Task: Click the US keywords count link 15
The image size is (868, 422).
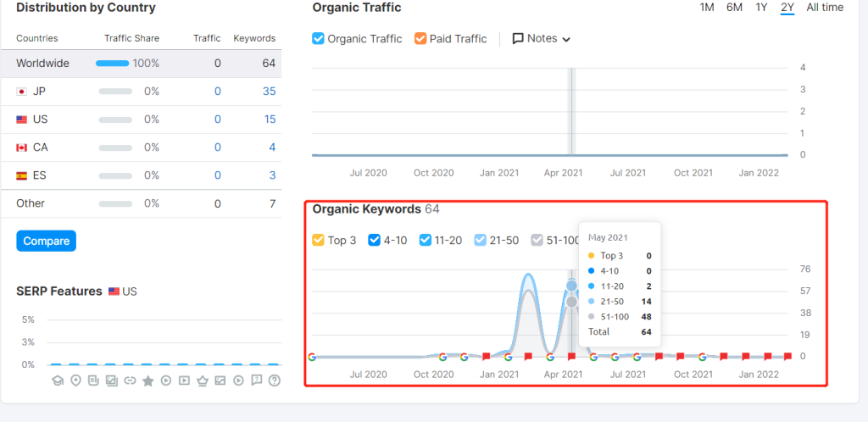Action: point(269,119)
